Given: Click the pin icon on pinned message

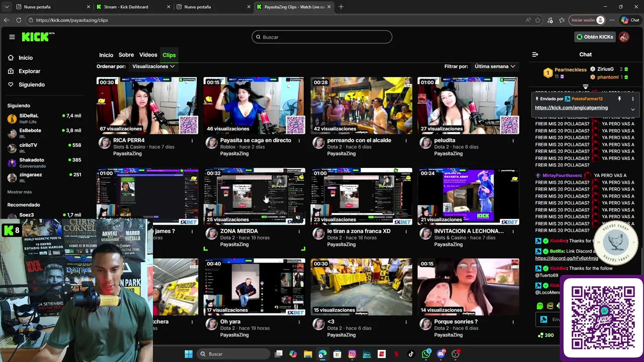Looking at the screenshot, I should 619,99.
